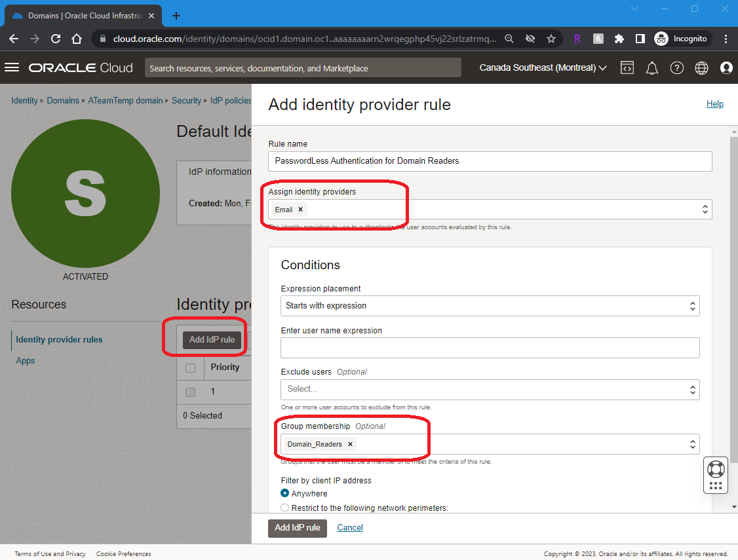This screenshot has width=738, height=560.
Task: Select the Anywhere radio button
Action: click(x=285, y=493)
